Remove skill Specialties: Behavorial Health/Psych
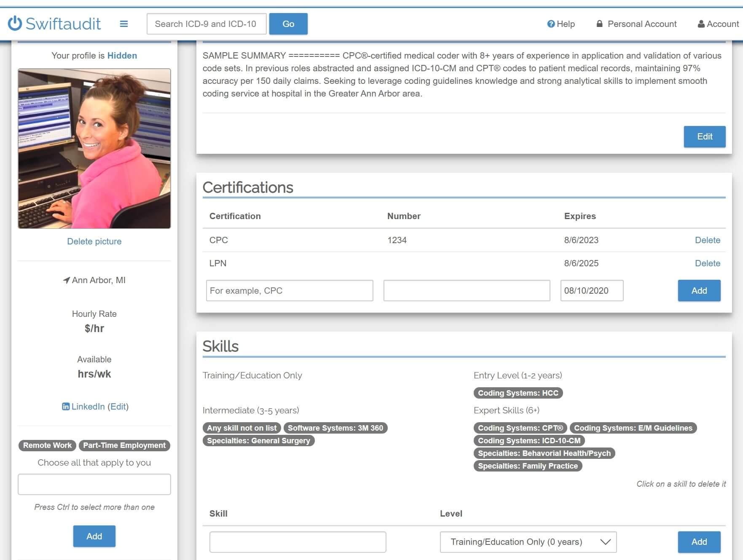743x560 pixels. tap(544, 453)
